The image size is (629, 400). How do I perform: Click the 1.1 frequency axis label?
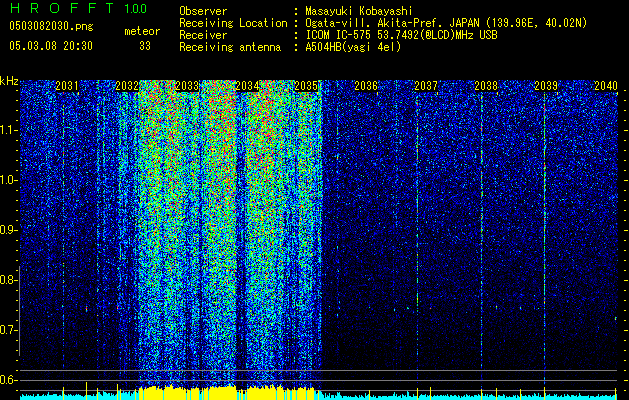click(8, 130)
